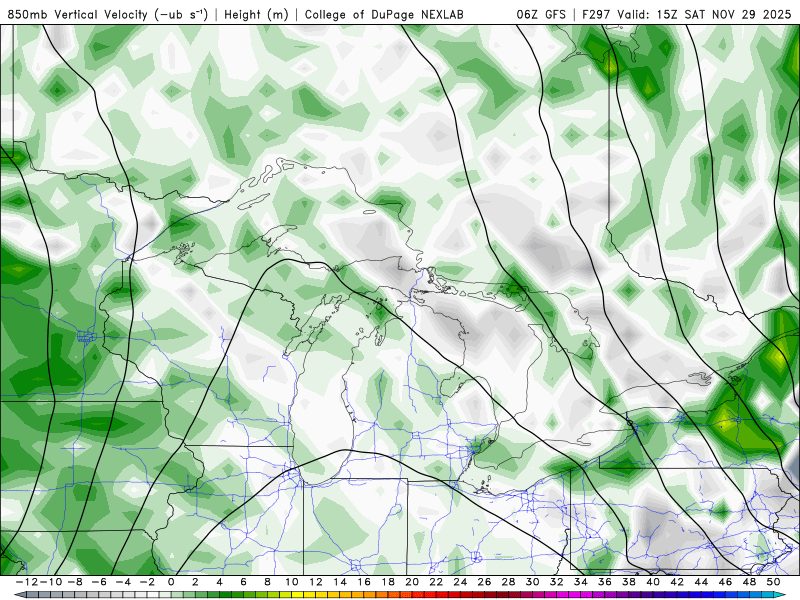Image resolution: width=800 pixels, height=600 pixels.
Task: Click the "20" color scale label
Action: (412, 582)
